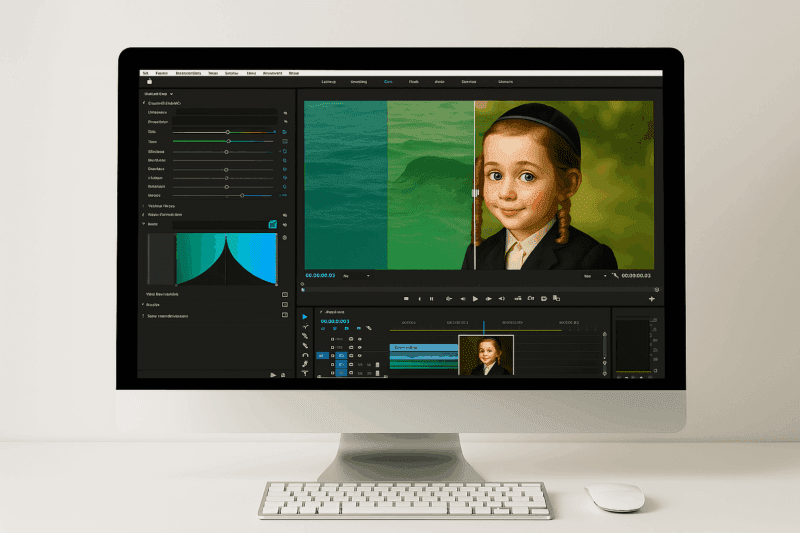
Task: Click the left program monitor timecode 00.00:00.03
Action: pyautogui.click(x=320, y=275)
